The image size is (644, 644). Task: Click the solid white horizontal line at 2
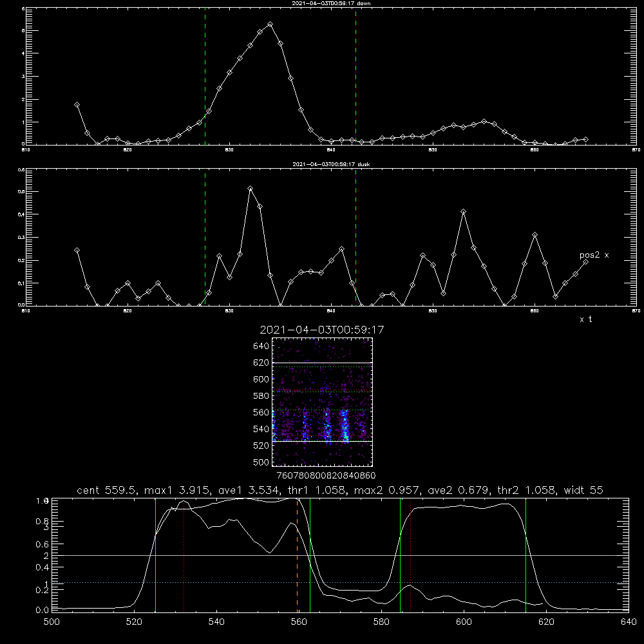(340, 555)
